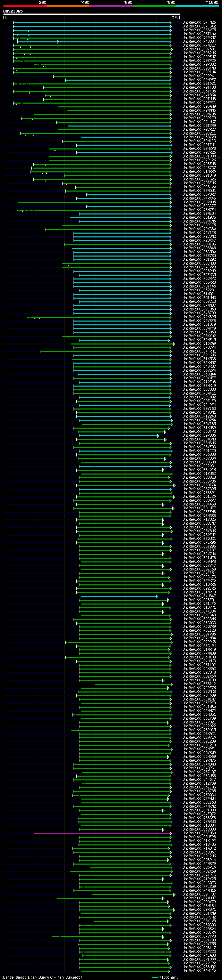Click the UniRef100_Q7WHH7 label
222x980 pixels.
pyautogui.click(x=199, y=898)
